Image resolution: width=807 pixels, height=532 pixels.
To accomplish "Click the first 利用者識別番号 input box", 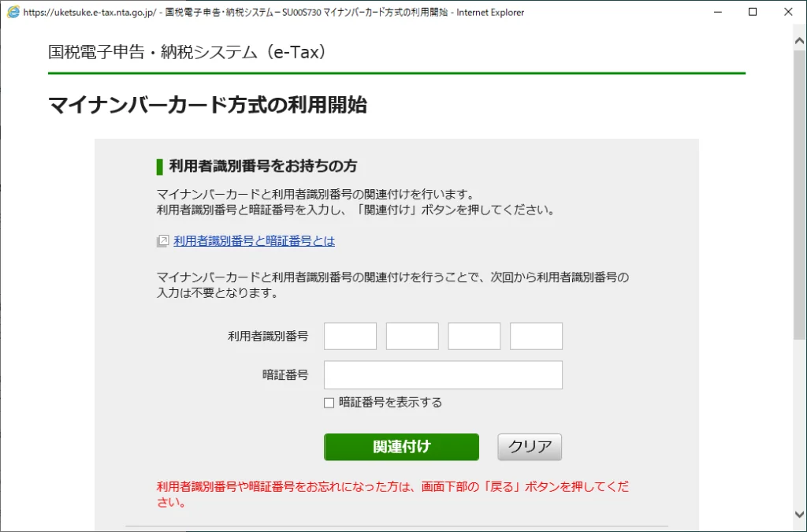I will coord(350,335).
